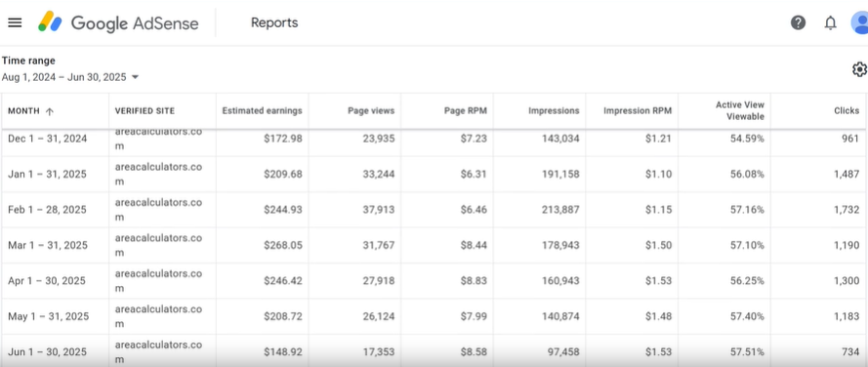Sort by Page views column header
The width and height of the screenshot is (868, 367).
pyautogui.click(x=371, y=110)
